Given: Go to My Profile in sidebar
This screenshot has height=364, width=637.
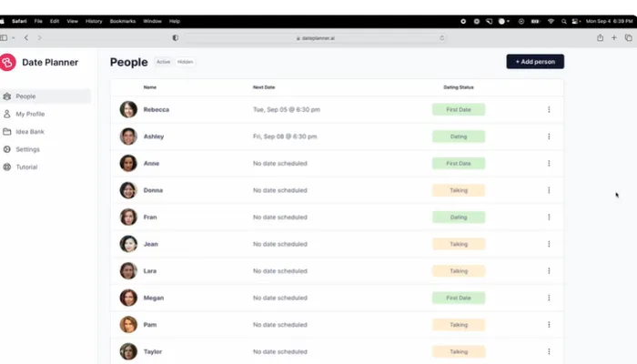Looking at the screenshot, I should pyautogui.click(x=30, y=114).
